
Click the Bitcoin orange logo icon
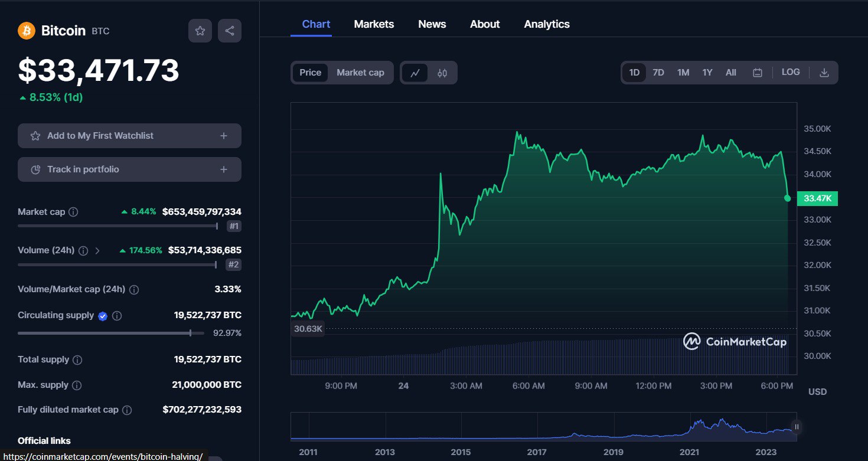pos(27,31)
